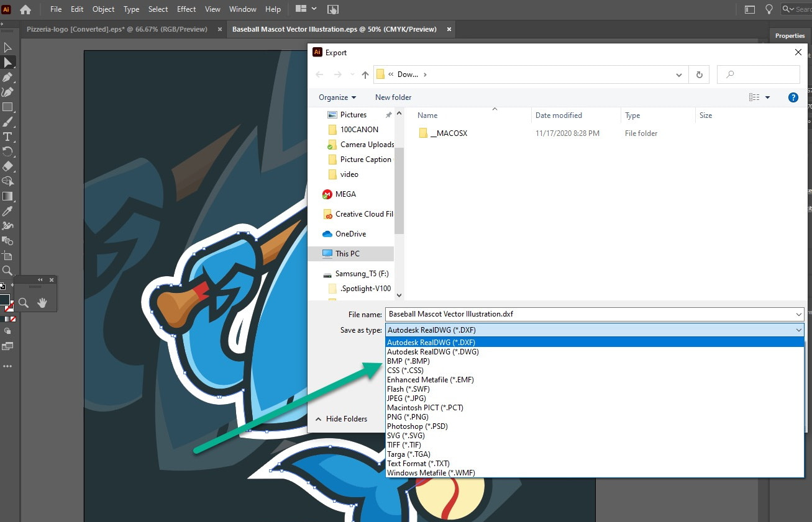Open the Effect menu
Viewport: 812px width, 522px height.
[x=186, y=9]
